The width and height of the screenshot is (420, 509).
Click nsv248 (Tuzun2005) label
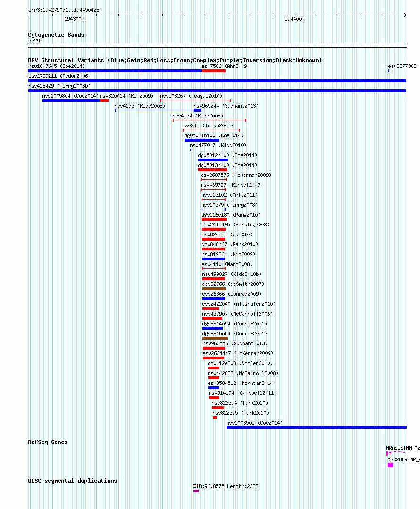tap(208, 125)
